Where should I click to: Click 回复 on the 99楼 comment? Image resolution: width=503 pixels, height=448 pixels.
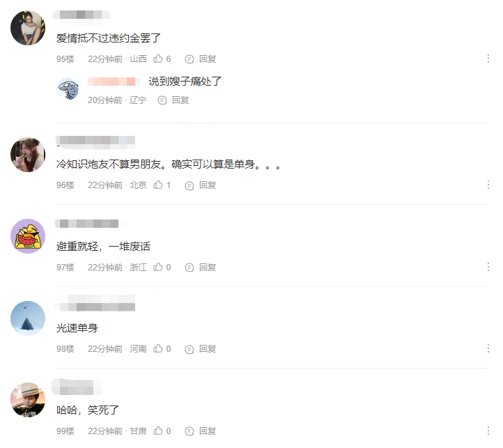point(208,431)
